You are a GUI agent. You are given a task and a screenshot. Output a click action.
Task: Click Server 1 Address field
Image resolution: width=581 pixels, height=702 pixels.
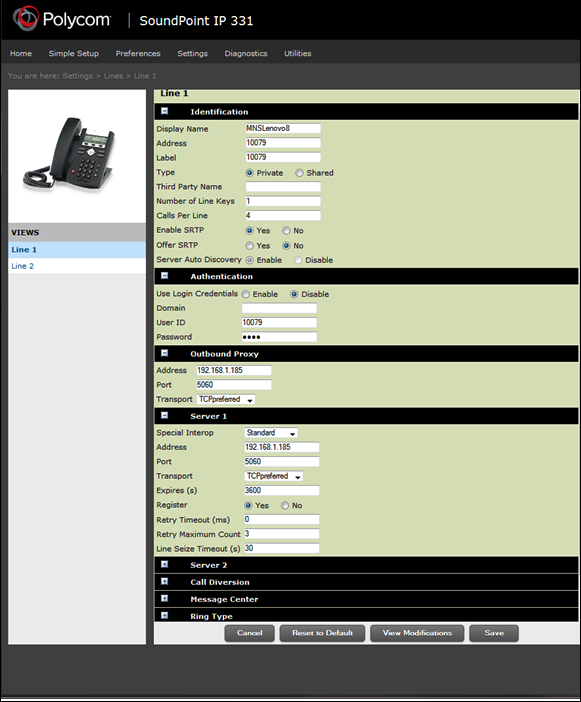[282, 447]
